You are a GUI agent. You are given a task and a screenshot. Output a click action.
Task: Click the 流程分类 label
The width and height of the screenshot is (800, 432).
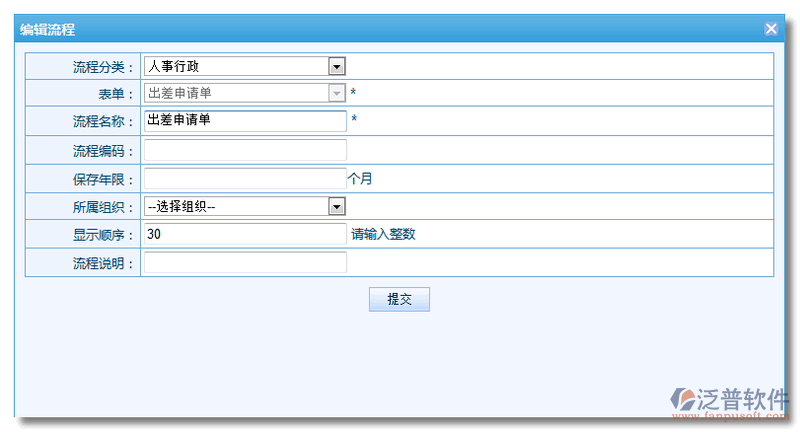tap(103, 67)
